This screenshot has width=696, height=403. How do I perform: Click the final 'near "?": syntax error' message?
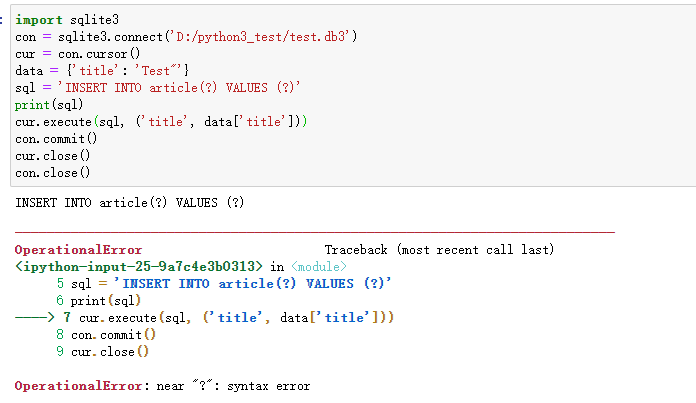233,386
